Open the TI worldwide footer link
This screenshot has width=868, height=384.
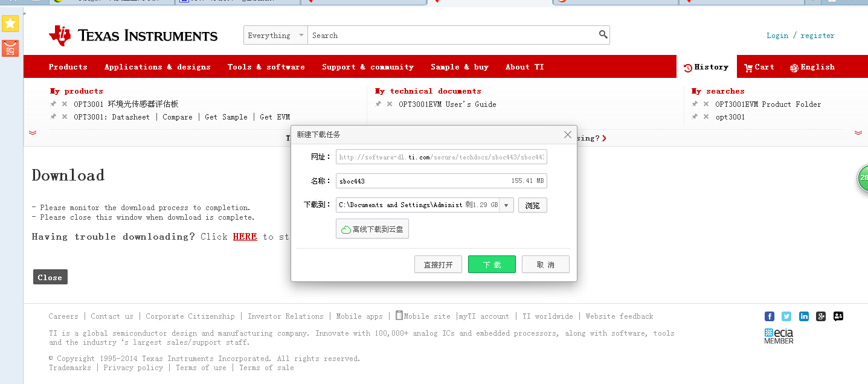(x=548, y=316)
